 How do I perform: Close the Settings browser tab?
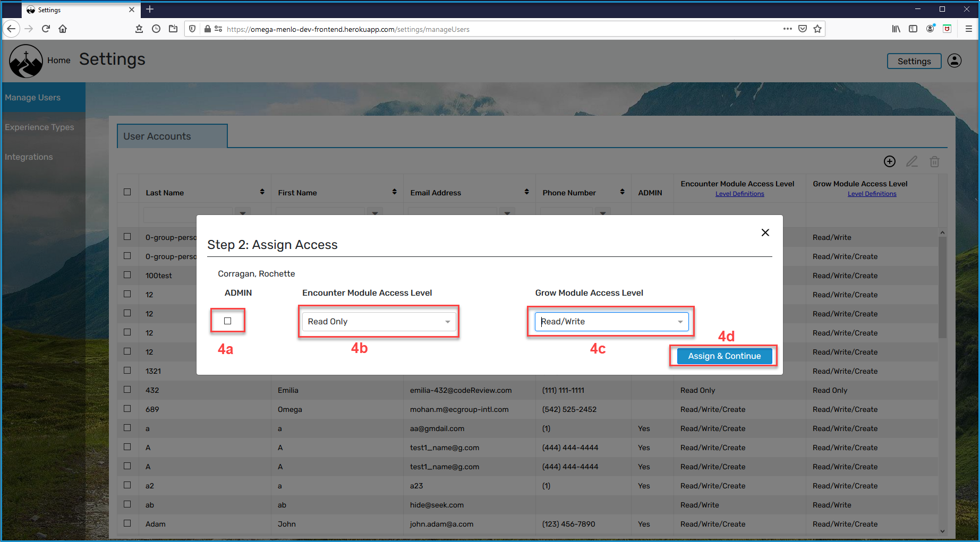pos(132,10)
